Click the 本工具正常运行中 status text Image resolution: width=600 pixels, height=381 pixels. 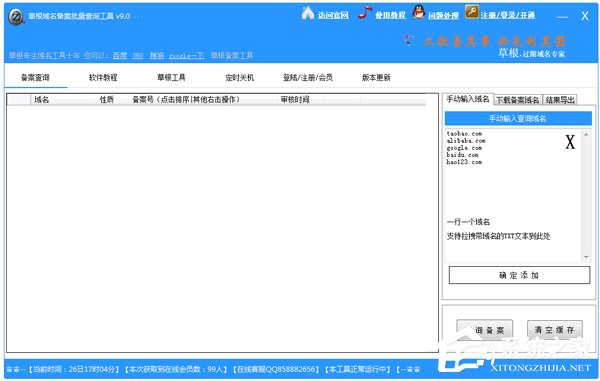(x=357, y=369)
